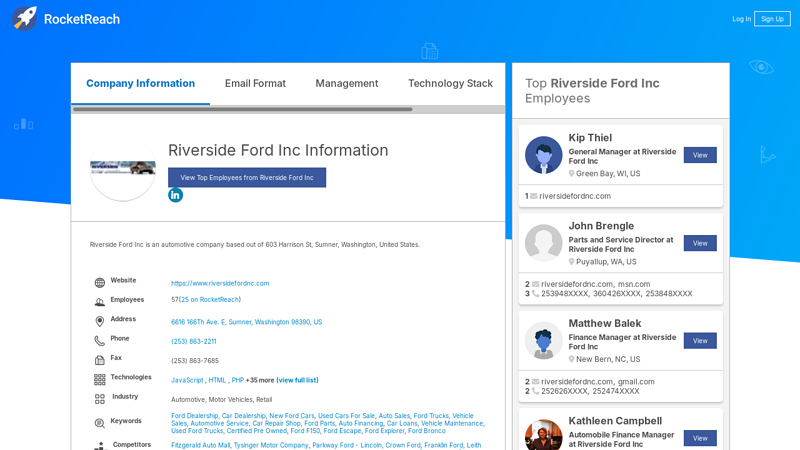Image resolution: width=800 pixels, height=450 pixels.
Task: Click the grid icon beside Technologies
Action: pos(99,380)
